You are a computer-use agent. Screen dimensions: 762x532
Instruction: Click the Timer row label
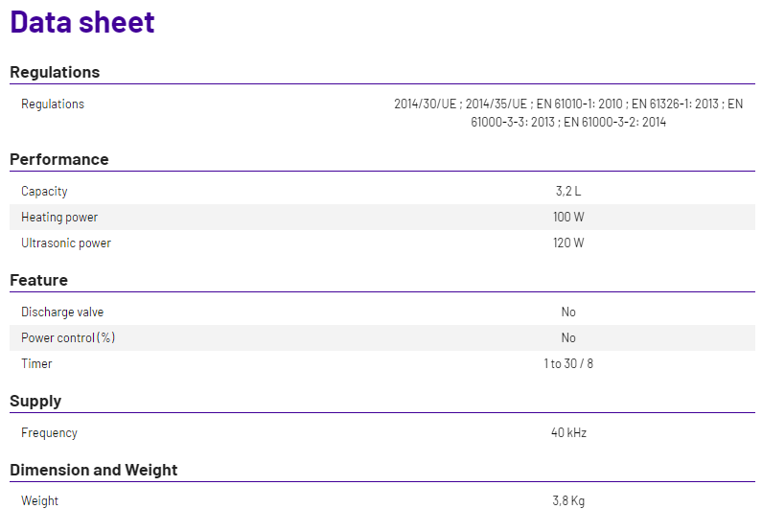pos(36,364)
